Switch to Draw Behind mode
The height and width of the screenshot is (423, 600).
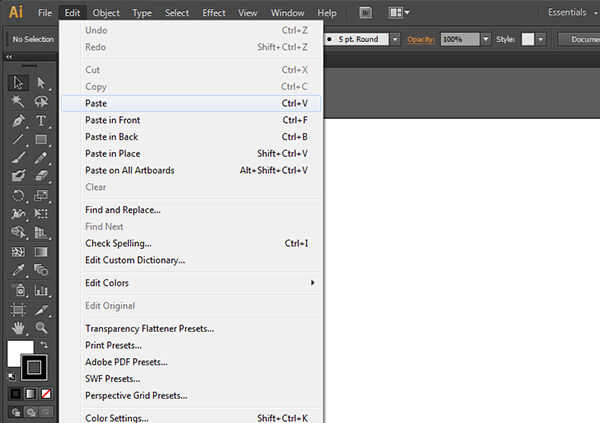click(31, 412)
